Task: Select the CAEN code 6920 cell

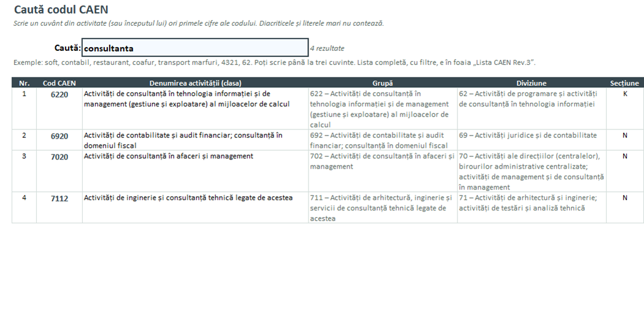Action: [x=59, y=140]
